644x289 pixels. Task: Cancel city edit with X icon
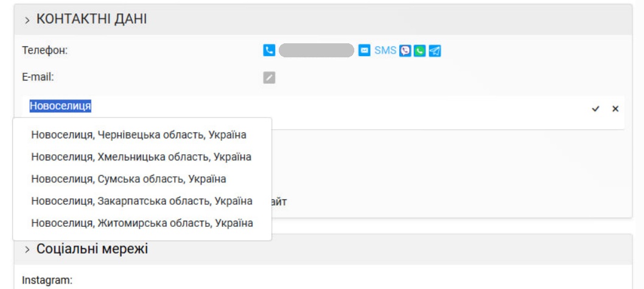pyautogui.click(x=615, y=109)
